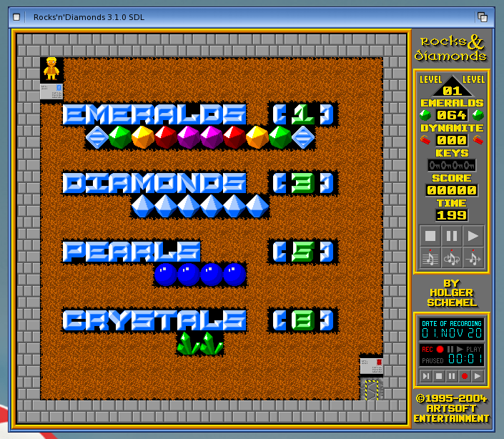The image size is (504, 439).
Task: Click the restore window button at top right
Action: 483,16
